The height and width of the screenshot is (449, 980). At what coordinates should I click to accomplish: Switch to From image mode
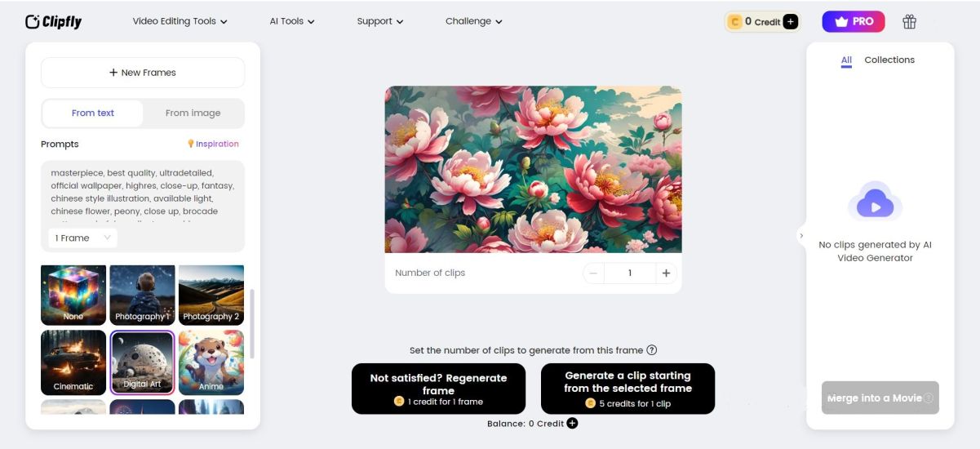[193, 113]
